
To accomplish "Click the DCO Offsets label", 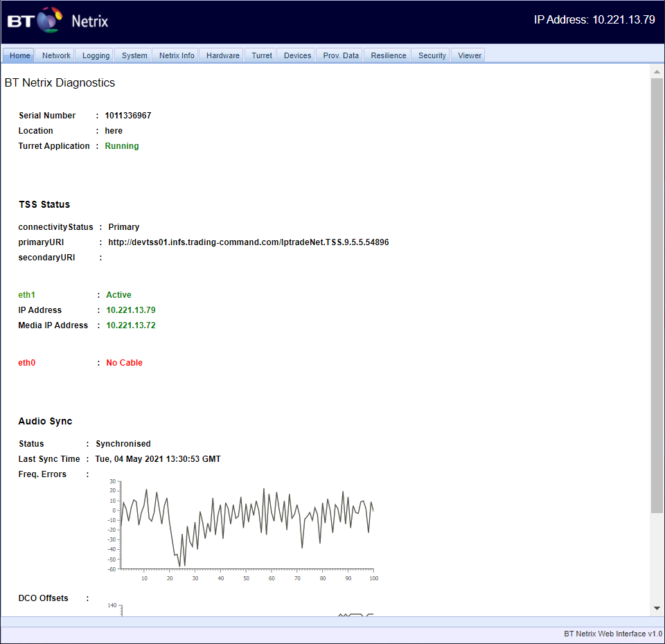I will coord(43,598).
